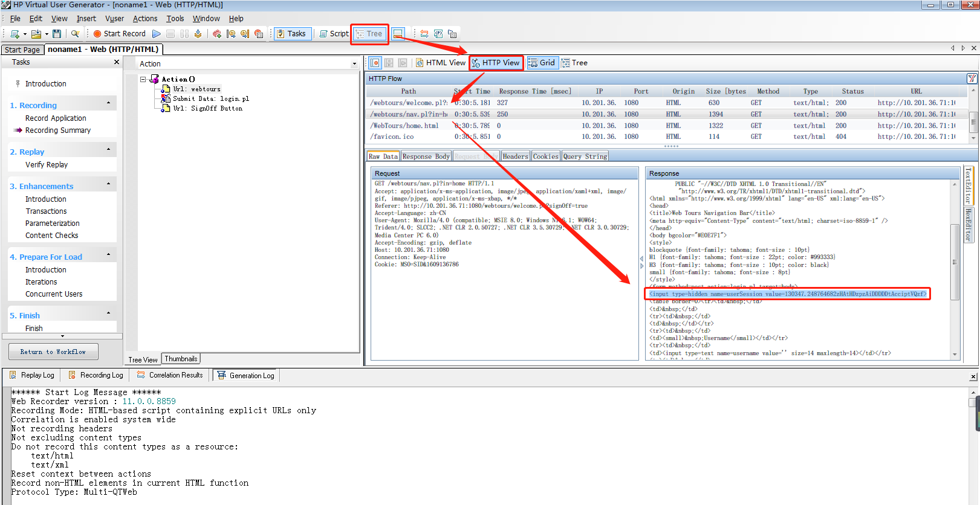
Task: Collapse the 4. Prepare For Load group
Action: click(109, 255)
